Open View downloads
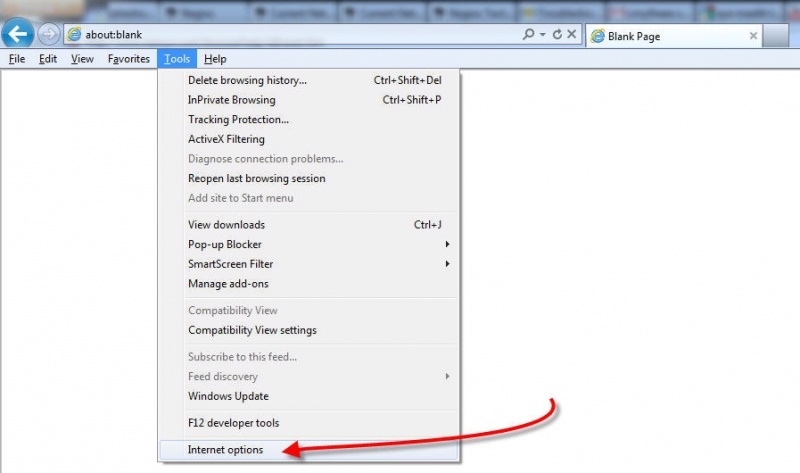This screenshot has width=800, height=473. (x=308, y=225)
